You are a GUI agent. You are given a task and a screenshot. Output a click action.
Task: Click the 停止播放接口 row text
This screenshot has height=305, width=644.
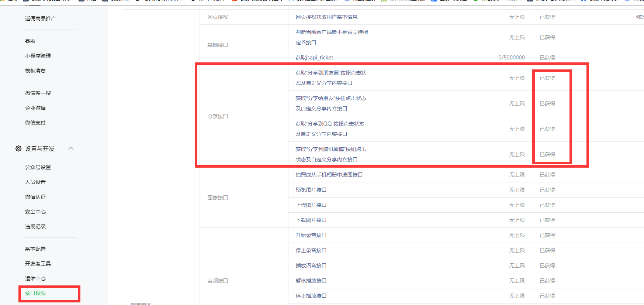coord(311,296)
